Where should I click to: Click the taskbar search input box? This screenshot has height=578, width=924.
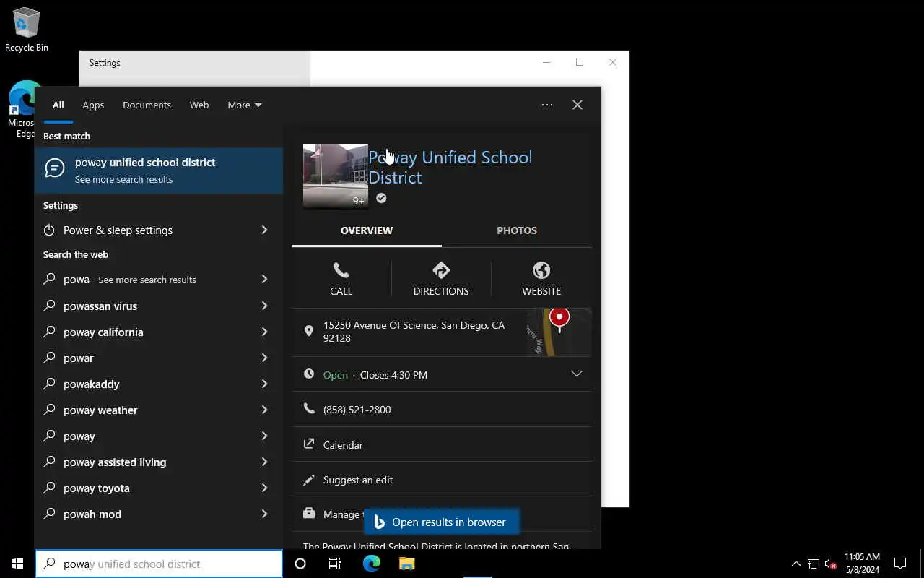click(x=159, y=564)
